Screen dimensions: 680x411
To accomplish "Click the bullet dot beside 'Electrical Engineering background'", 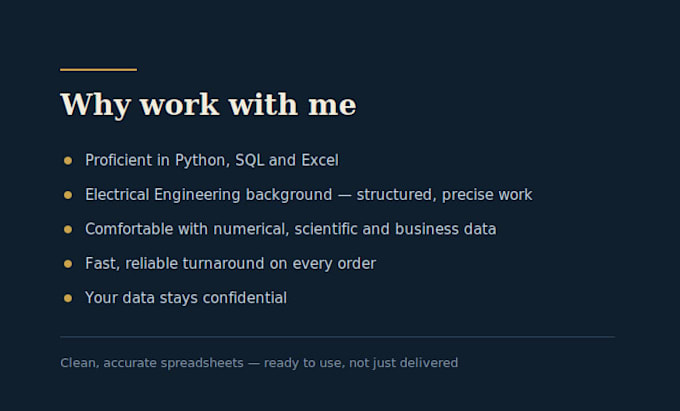I will (x=68, y=195).
